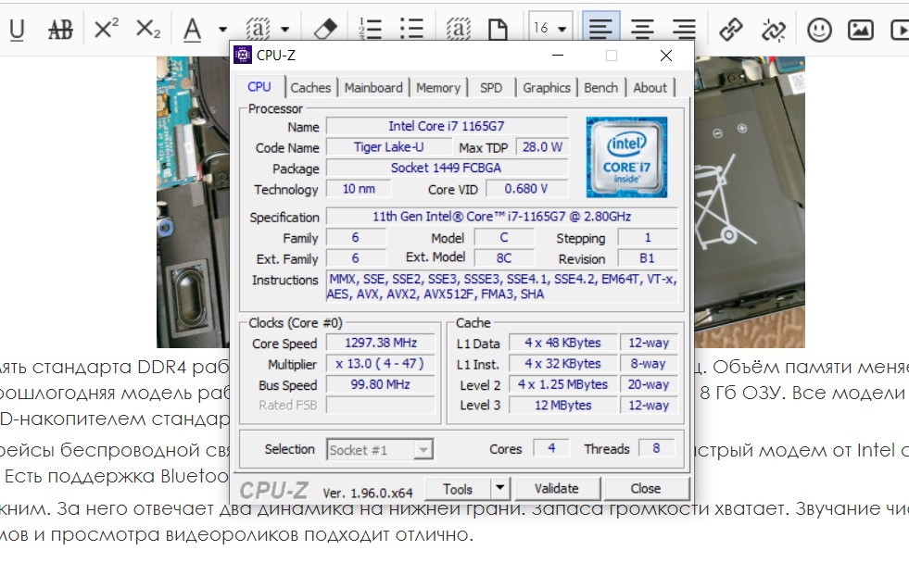
Task: Open the font color dropdown arrow
Action: pyautogui.click(x=222, y=29)
